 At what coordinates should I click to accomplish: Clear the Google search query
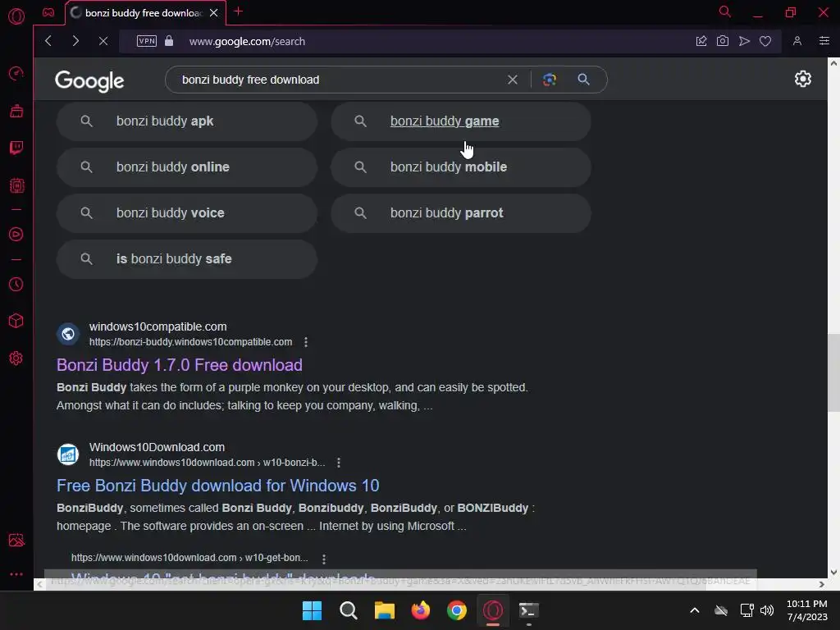pos(513,80)
